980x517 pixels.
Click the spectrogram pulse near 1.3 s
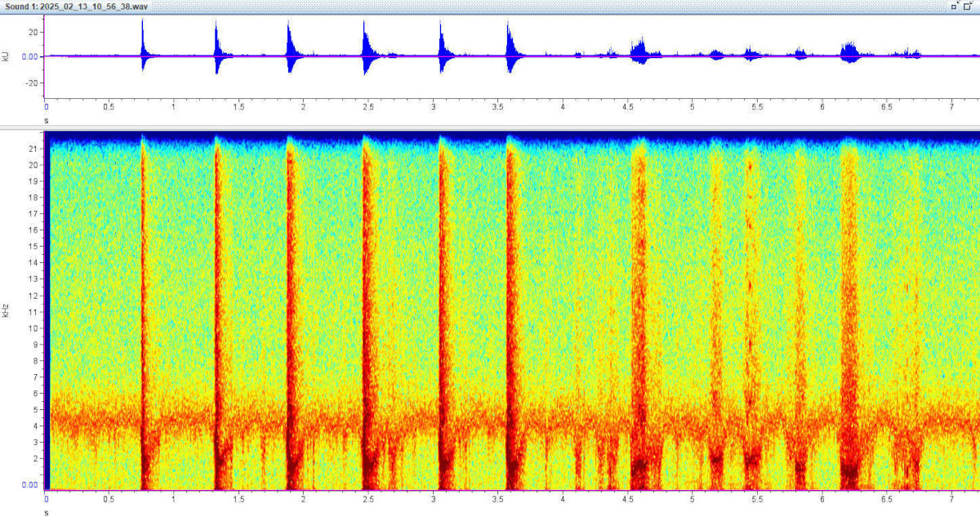tap(218, 310)
